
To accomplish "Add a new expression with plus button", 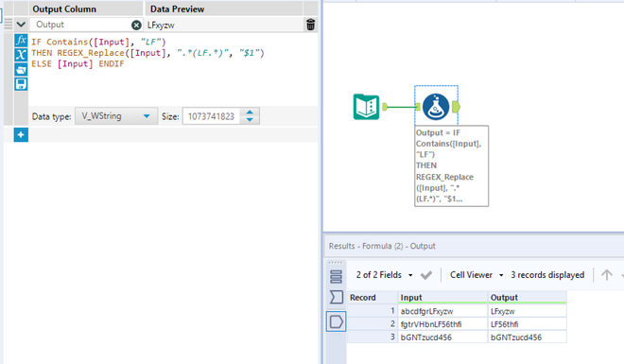I will (21, 135).
